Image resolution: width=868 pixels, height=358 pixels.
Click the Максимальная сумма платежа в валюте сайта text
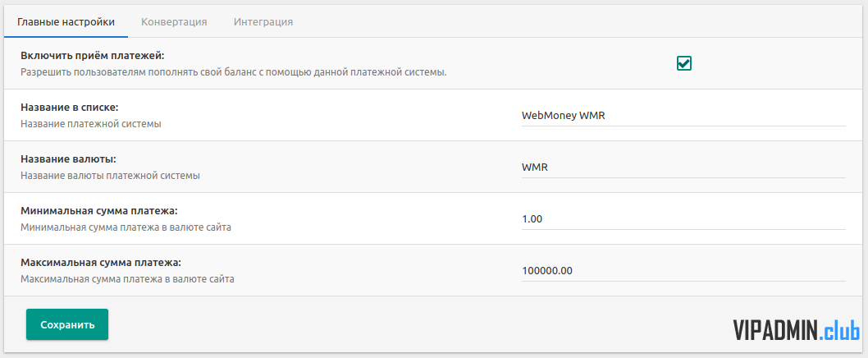(x=127, y=279)
